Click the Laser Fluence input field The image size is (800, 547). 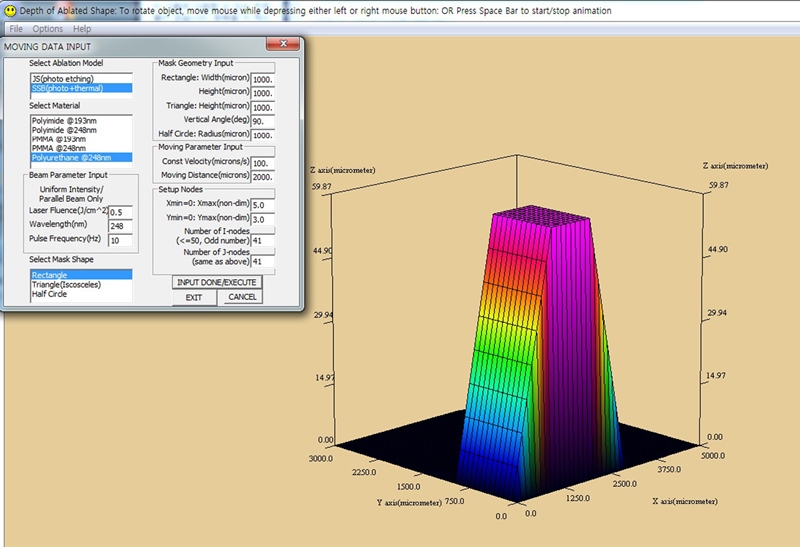(120, 212)
